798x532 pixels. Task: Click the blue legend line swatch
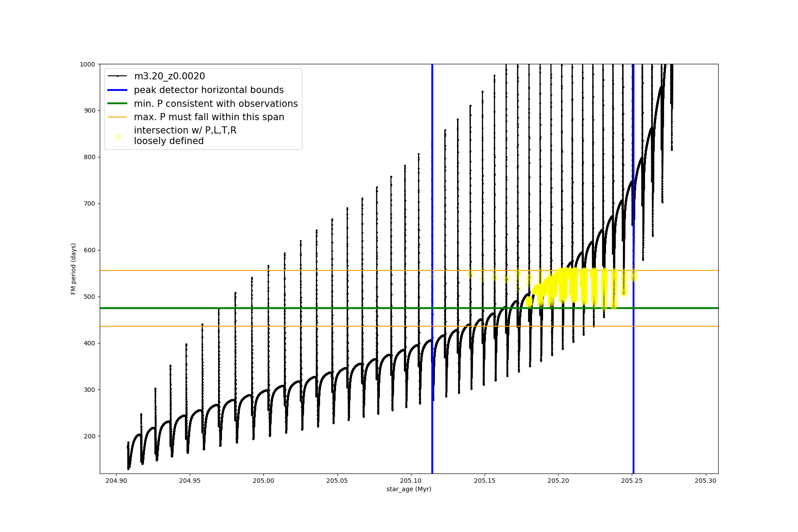click(117, 90)
